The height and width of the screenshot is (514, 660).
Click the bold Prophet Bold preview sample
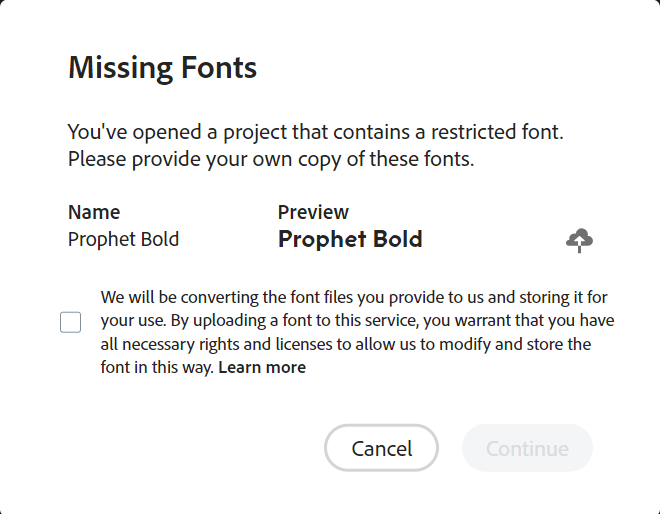click(350, 239)
